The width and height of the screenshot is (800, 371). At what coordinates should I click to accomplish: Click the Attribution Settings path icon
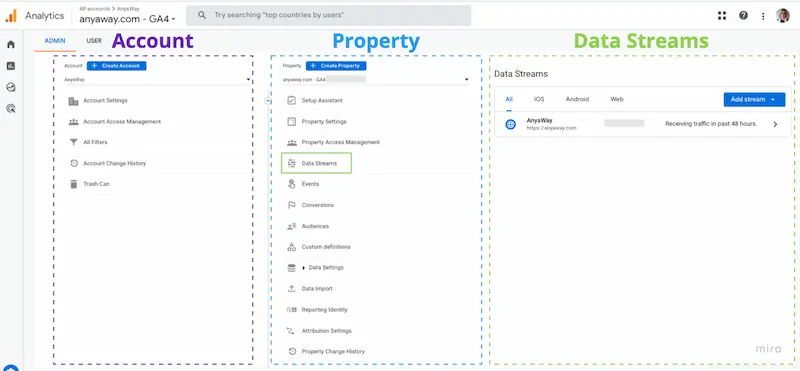tap(292, 331)
